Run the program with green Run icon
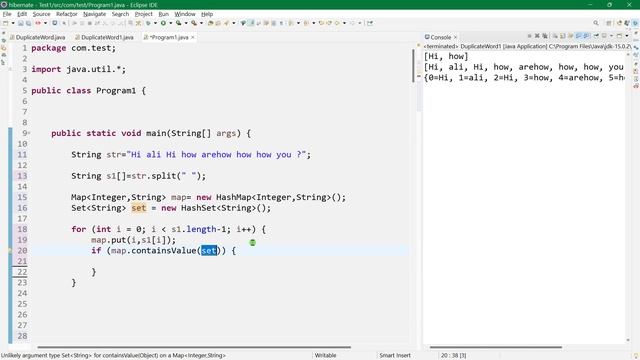 click(x=163, y=23)
